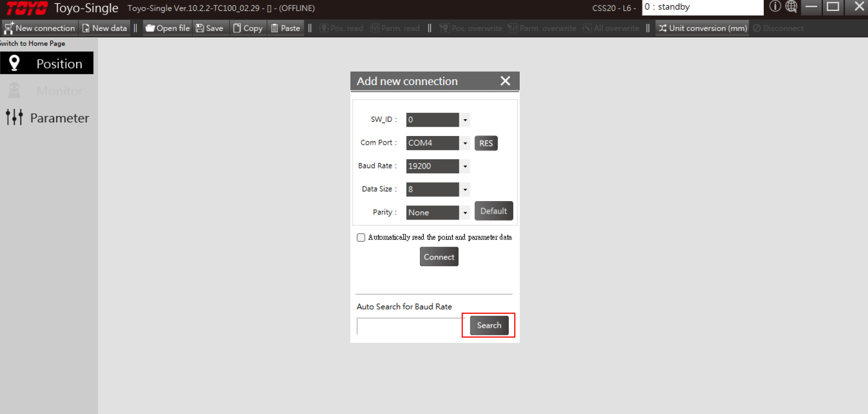Expand the Data Size dropdown

465,190
